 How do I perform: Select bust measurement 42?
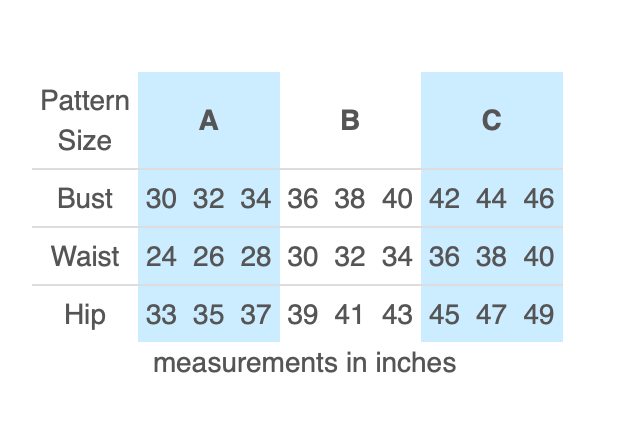click(x=444, y=198)
